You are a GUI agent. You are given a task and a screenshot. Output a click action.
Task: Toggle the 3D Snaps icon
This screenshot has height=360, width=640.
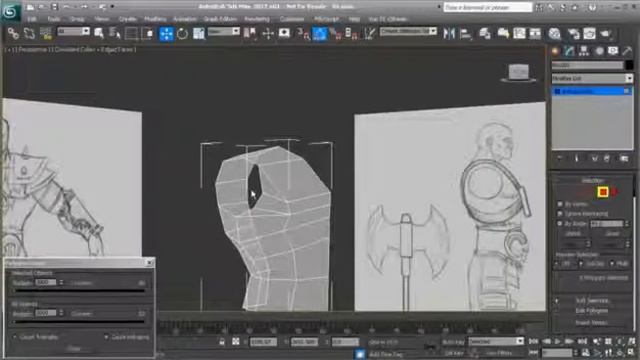click(303, 33)
